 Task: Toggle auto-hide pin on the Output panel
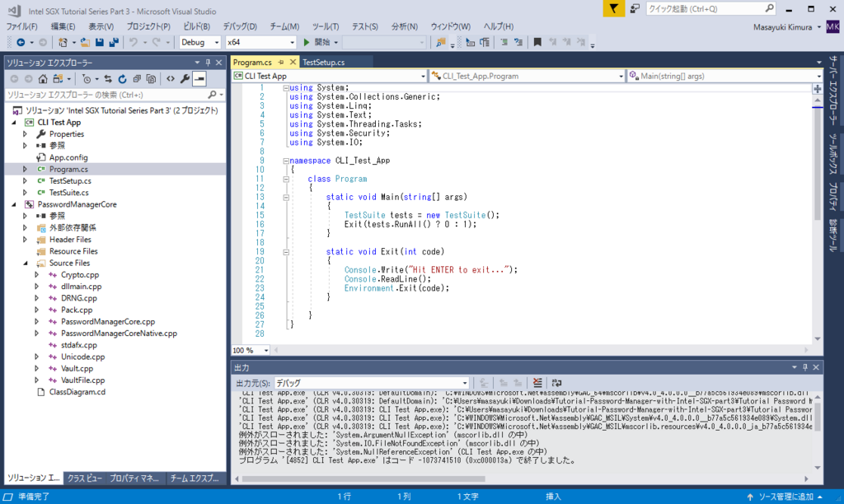click(x=805, y=367)
